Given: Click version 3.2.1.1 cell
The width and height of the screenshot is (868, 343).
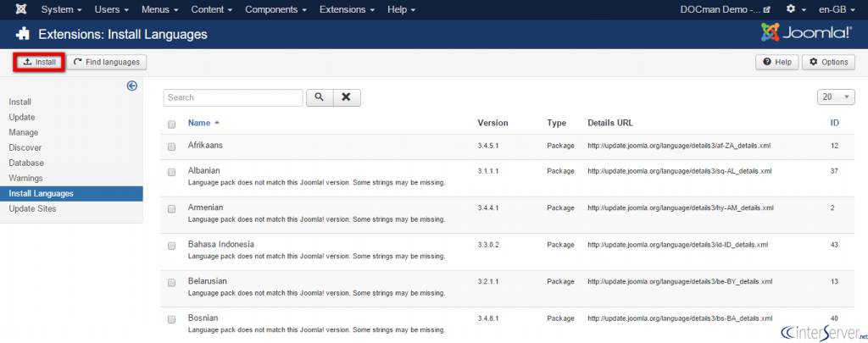Looking at the screenshot, I should point(488,281).
